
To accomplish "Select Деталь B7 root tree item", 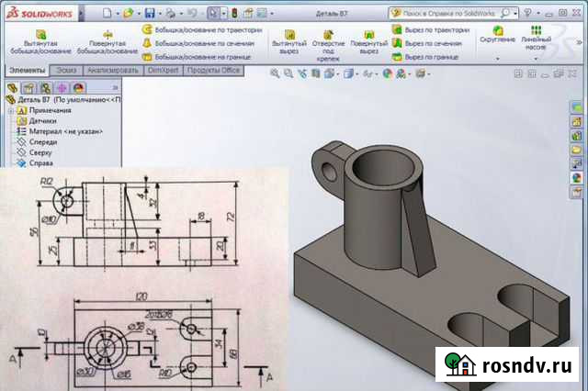I will (x=63, y=100).
